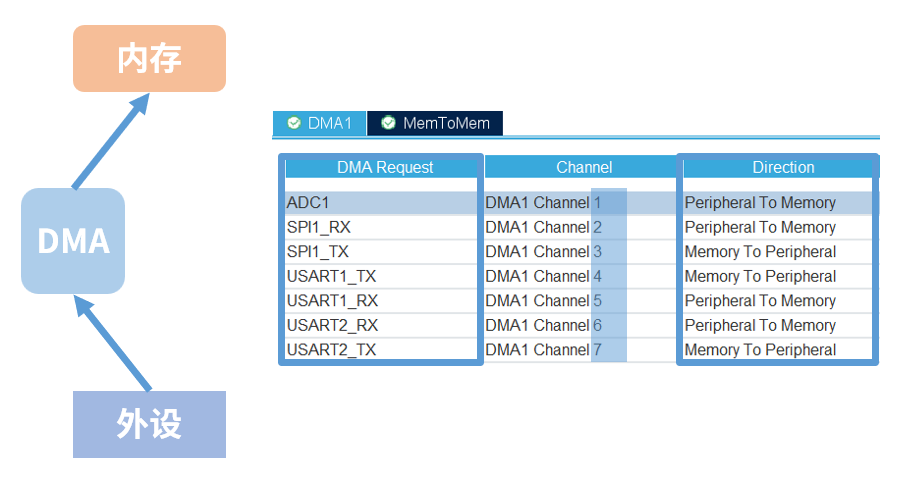Viewport: 897px width, 482px height.
Task: Click the orange 内存 memory block
Action: pos(149,58)
